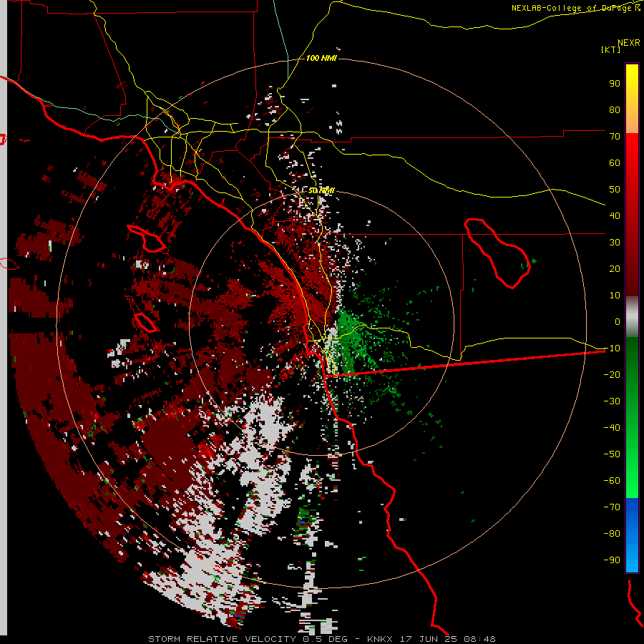Pick the blue band at the scale bottom

[x=632, y=535]
